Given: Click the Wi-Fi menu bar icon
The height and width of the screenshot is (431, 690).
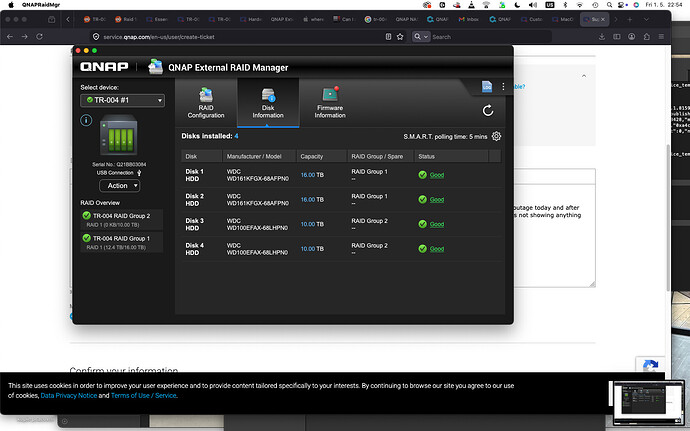Looking at the screenshot, I should (580, 5).
